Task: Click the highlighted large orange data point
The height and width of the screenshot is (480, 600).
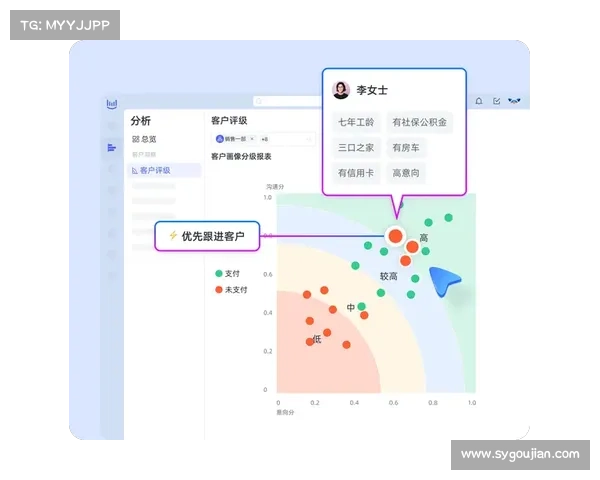Action: pos(395,236)
